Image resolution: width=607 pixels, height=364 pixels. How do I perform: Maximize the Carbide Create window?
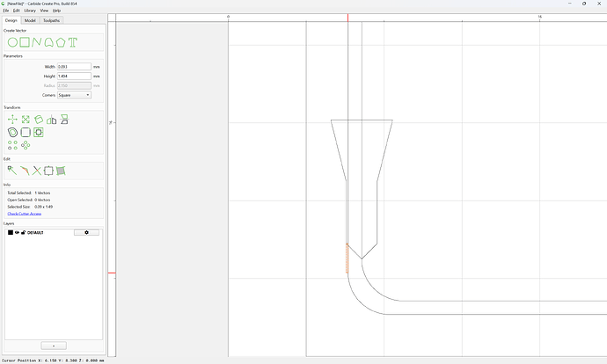[584, 4]
